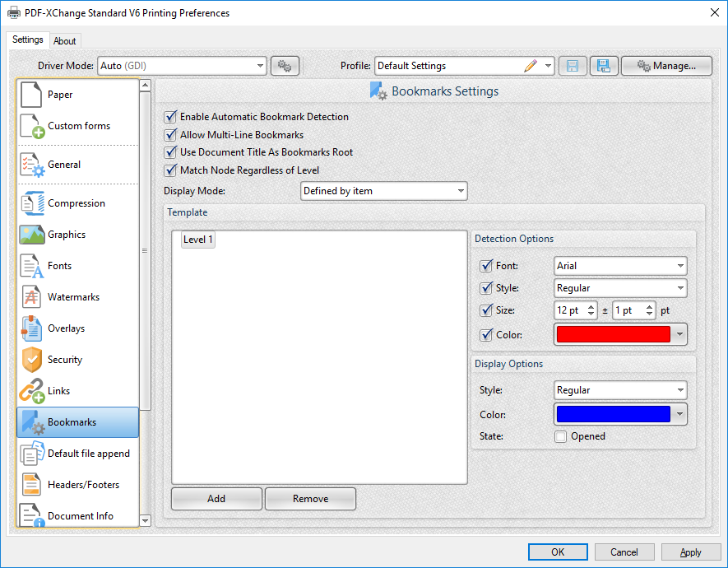Increase the 12 pt size stepper

591,306
